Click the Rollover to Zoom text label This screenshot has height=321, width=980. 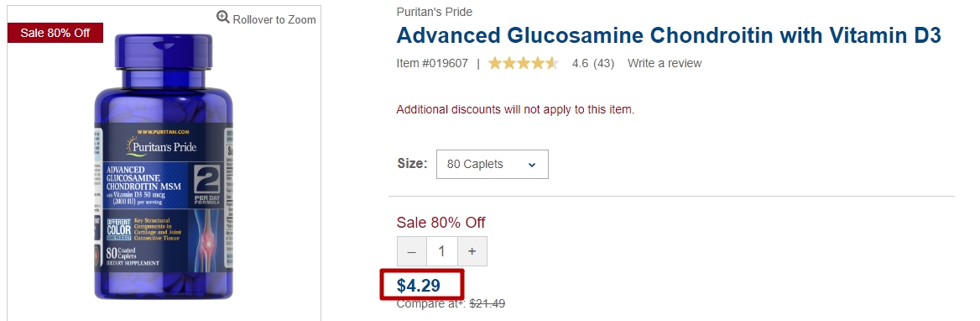pyautogui.click(x=274, y=19)
